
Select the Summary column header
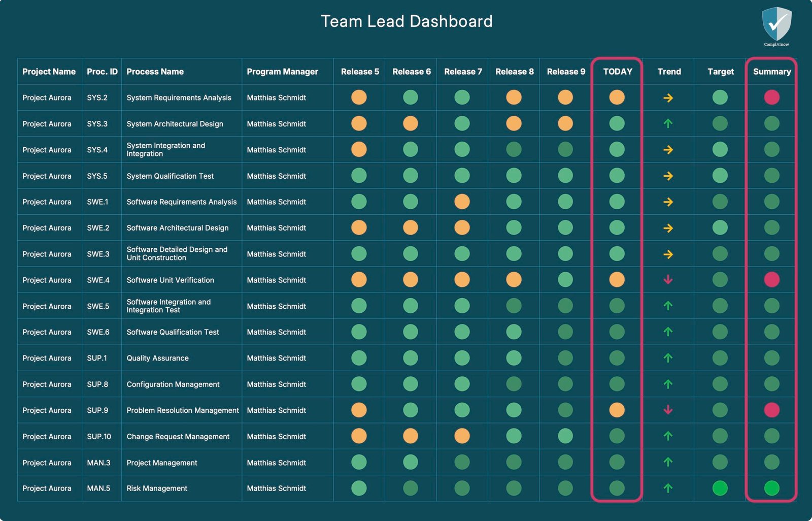coord(771,72)
